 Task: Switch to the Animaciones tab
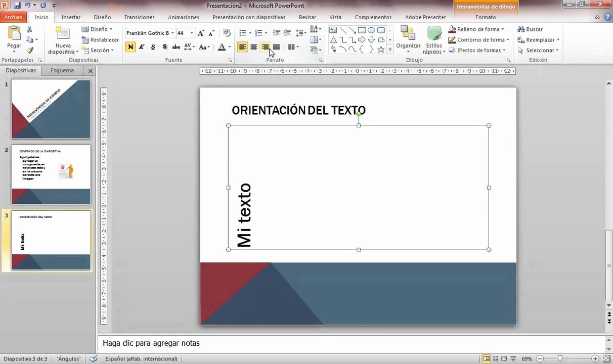click(x=184, y=17)
